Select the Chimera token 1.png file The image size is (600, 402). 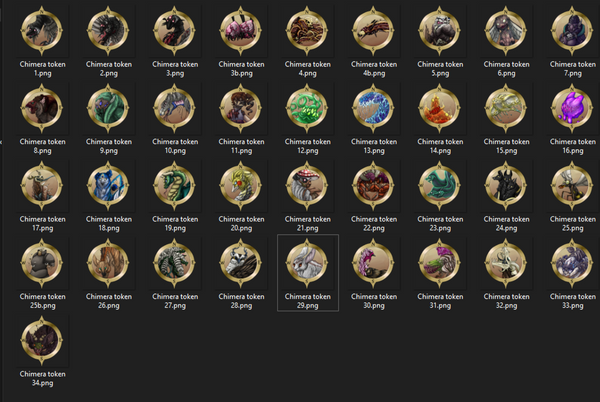[42, 31]
